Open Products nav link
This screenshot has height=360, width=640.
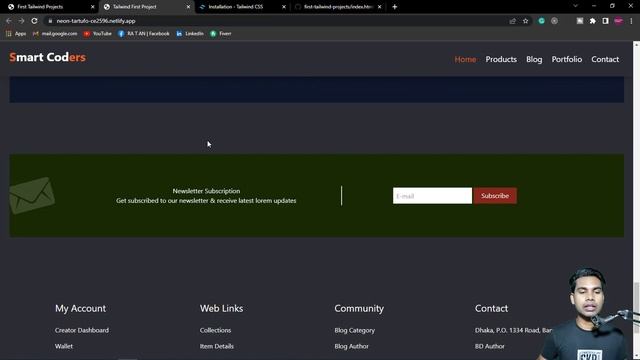[501, 59]
